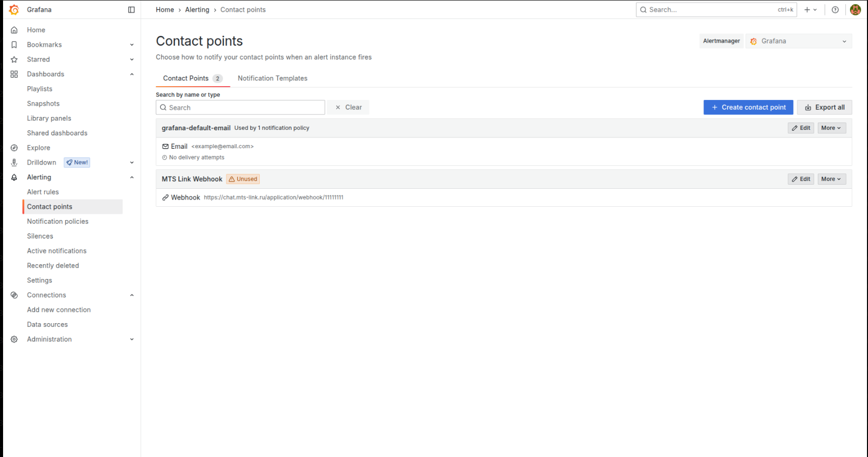Click Create contact point button

tap(748, 107)
